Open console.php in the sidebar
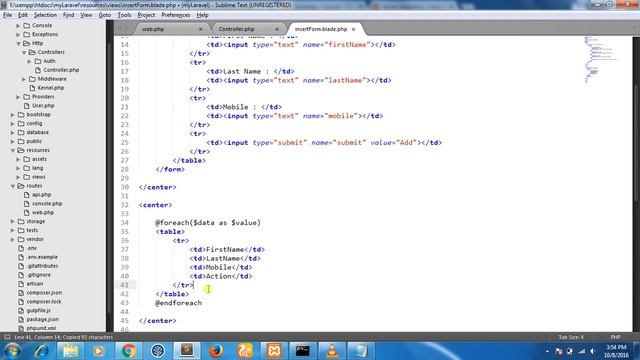Viewport: 640px width, 360px height. pyautogui.click(x=47, y=204)
